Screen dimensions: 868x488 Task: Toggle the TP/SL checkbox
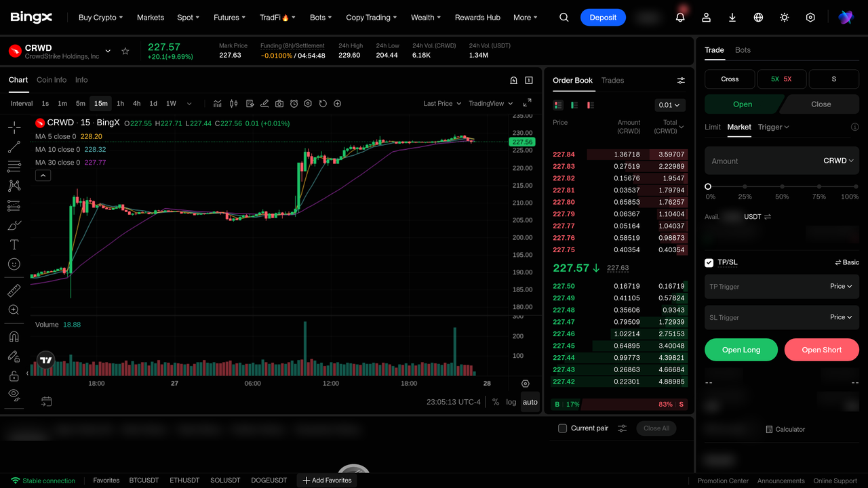[x=709, y=263]
